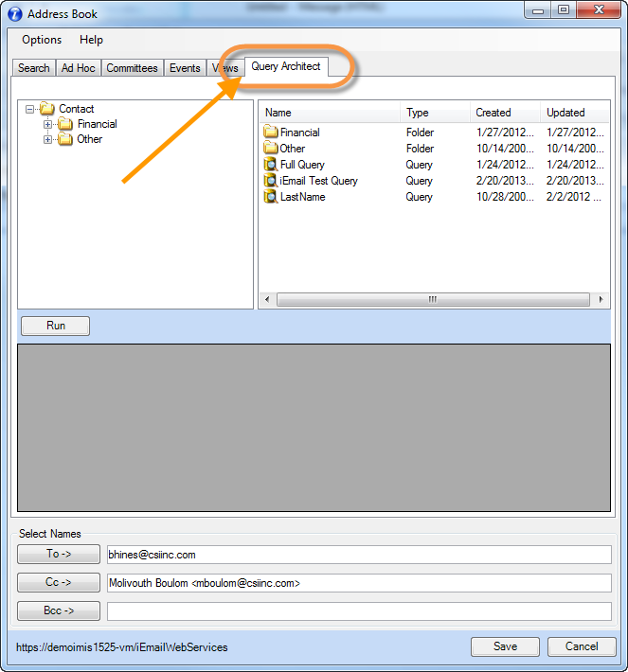Click the Other folder icon in list
The height and width of the screenshot is (672, 628).
point(271,149)
